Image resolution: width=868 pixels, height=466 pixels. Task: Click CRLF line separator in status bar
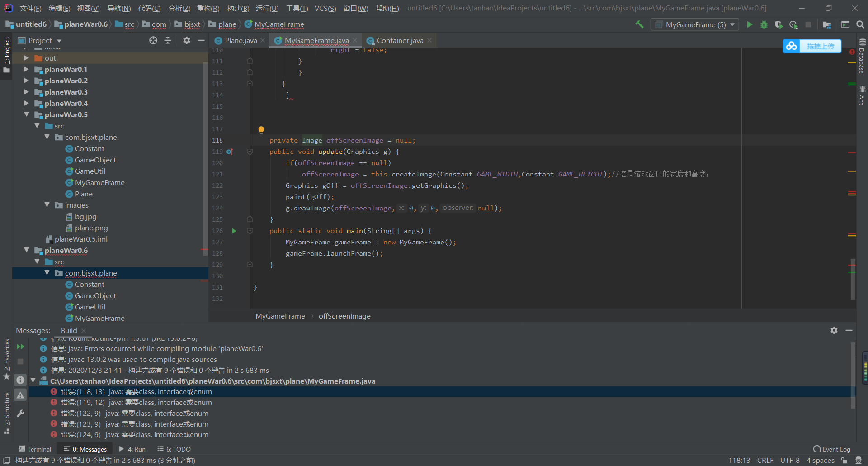[765, 461]
